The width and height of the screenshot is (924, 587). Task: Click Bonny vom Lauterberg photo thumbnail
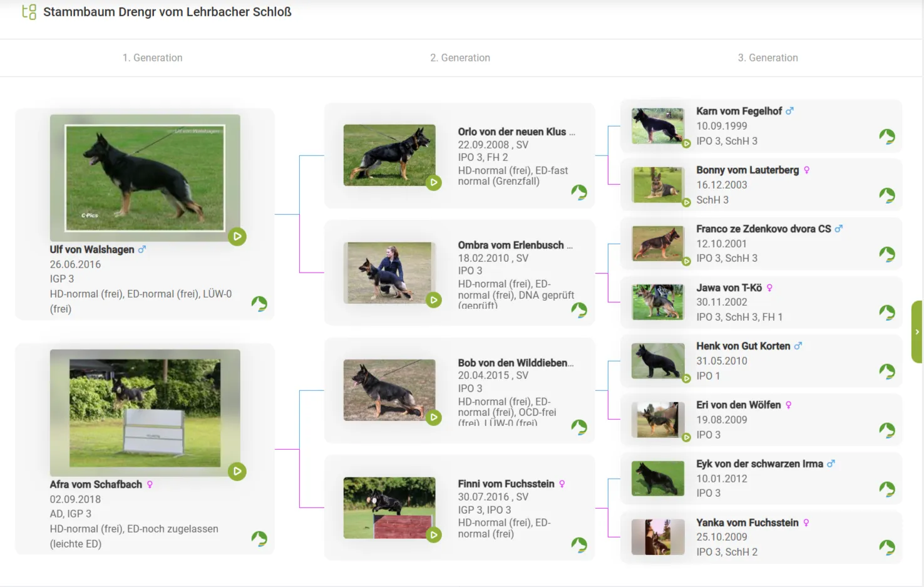[x=657, y=185]
